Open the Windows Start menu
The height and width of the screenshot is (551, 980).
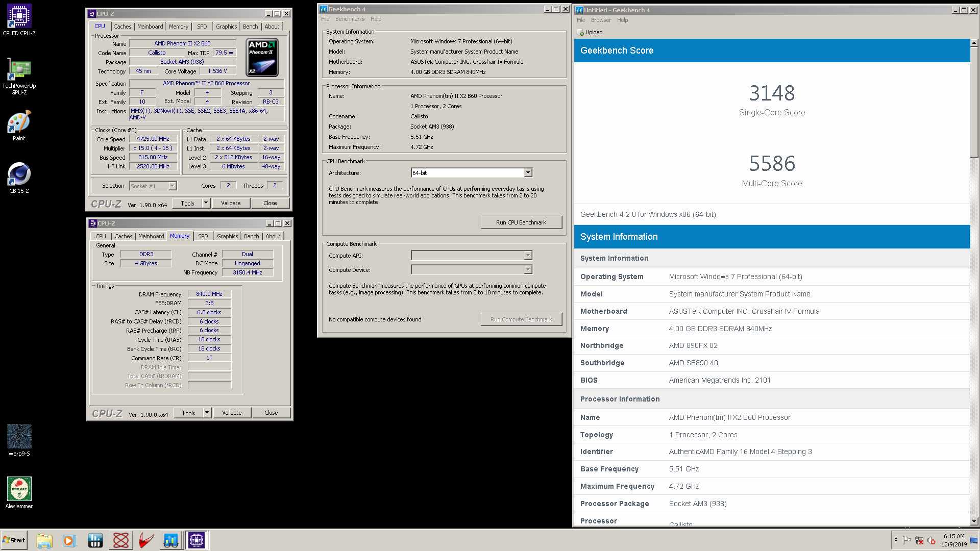pos(14,540)
